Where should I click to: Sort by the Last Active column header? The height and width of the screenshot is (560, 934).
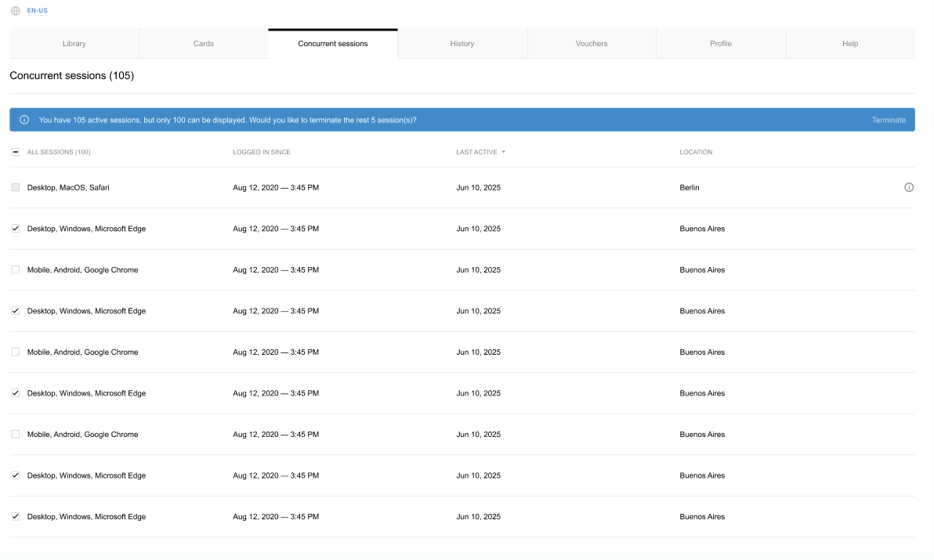coord(476,153)
